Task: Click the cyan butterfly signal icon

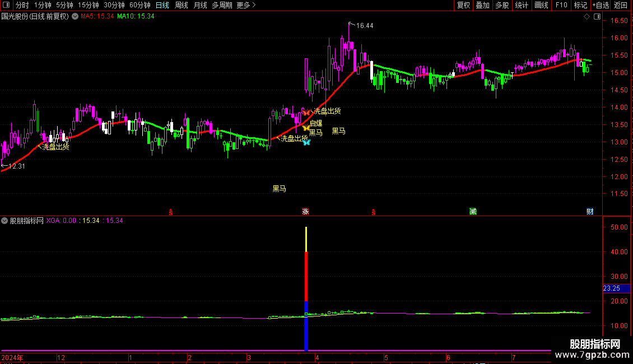Action: [x=306, y=142]
